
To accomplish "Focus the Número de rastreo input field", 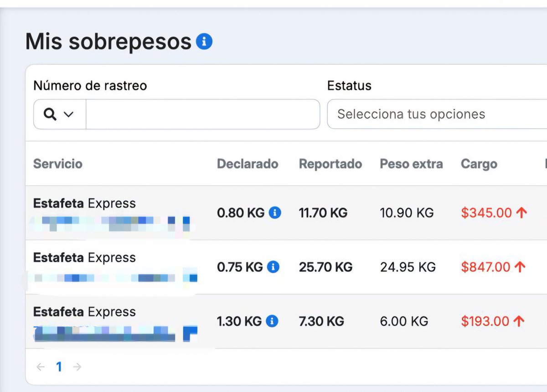I will point(203,114).
